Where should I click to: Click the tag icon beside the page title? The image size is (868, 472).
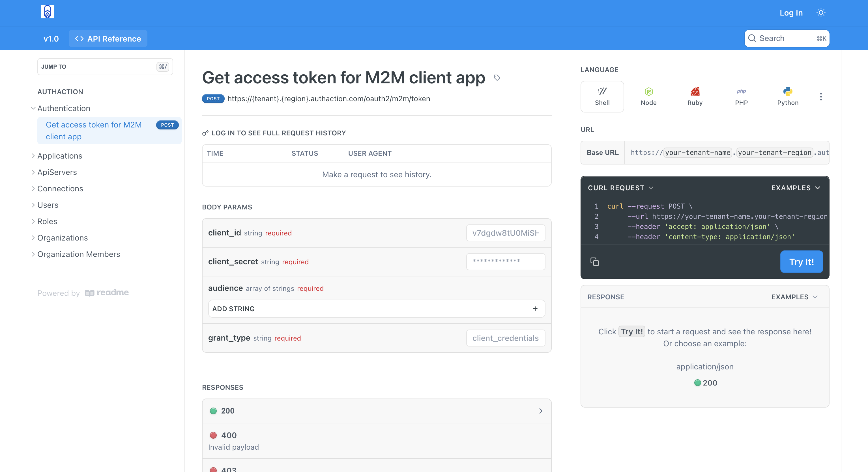[497, 78]
